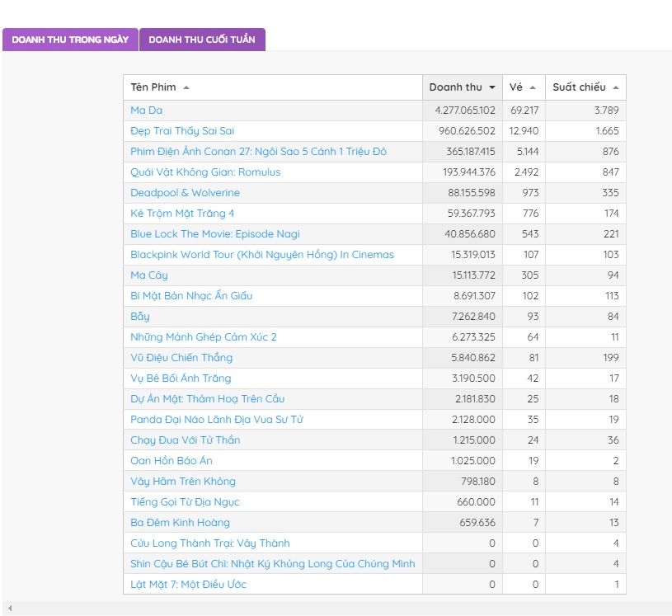Image resolution: width=672 pixels, height=616 pixels.
Task: Switch to Doanh Thu Cuối Tuần tab
Action: point(202,40)
